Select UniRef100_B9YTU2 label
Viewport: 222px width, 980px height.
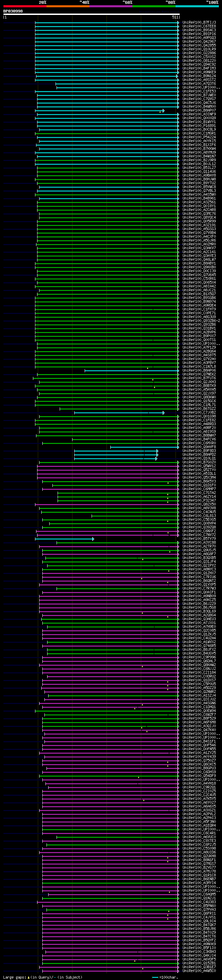(199, 183)
